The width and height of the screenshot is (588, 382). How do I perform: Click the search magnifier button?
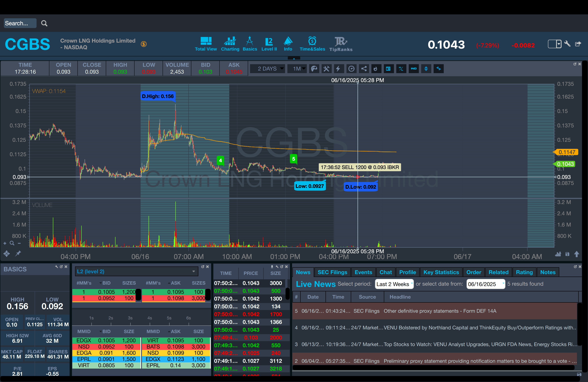[44, 23]
